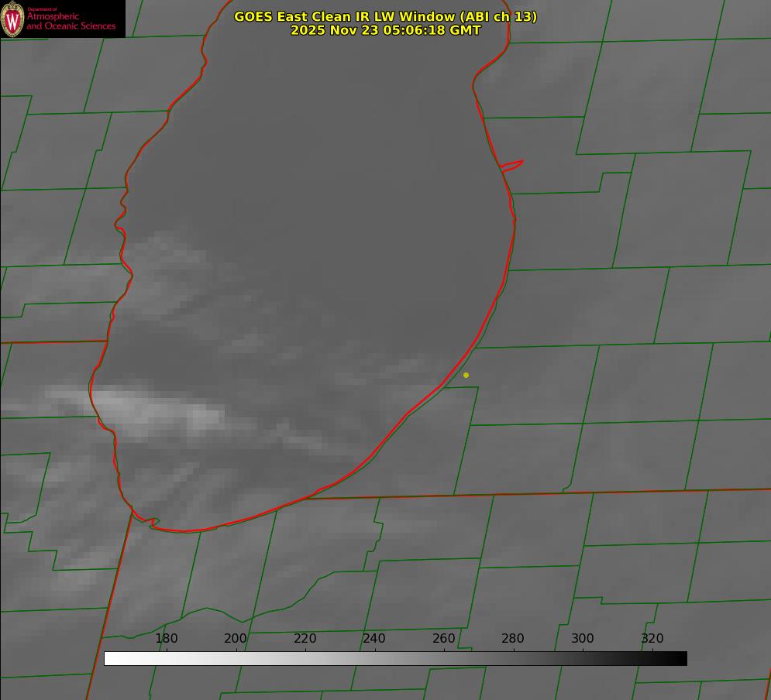The height and width of the screenshot is (700, 771).
Task: Click the 2025 Nov 23 timestamp line
Action: (x=385, y=30)
